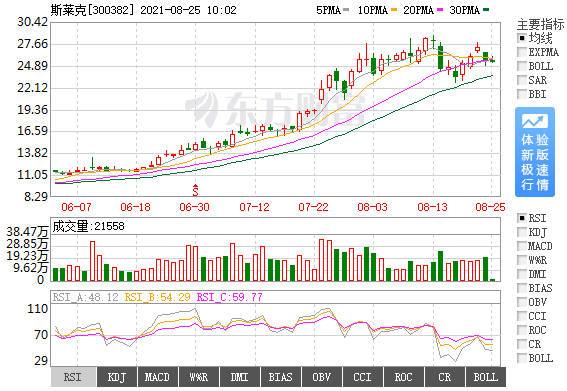Screen dimensions: 567x391
Task: Select the ROC option in right sidebar
Action: point(522,330)
